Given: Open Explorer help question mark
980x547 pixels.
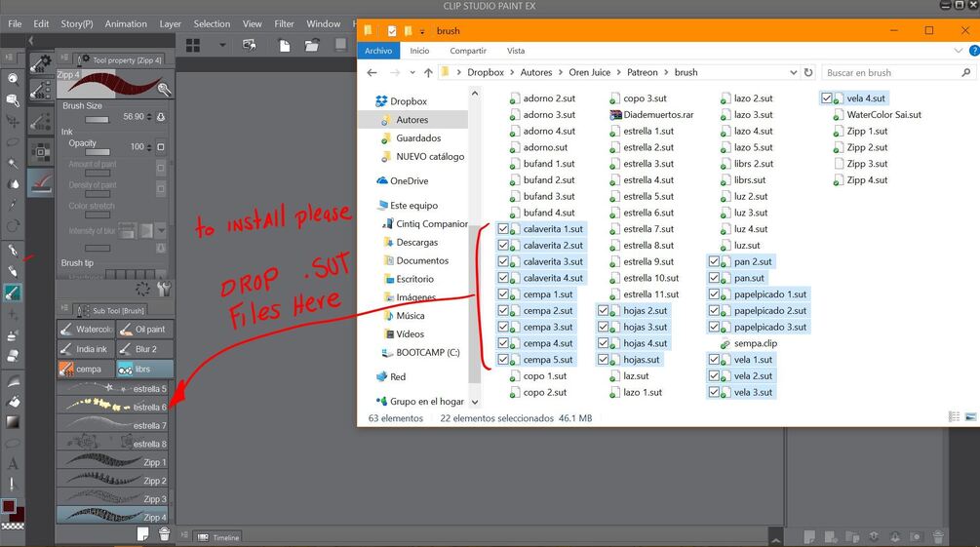Looking at the screenshot, I should pos(974,51).
